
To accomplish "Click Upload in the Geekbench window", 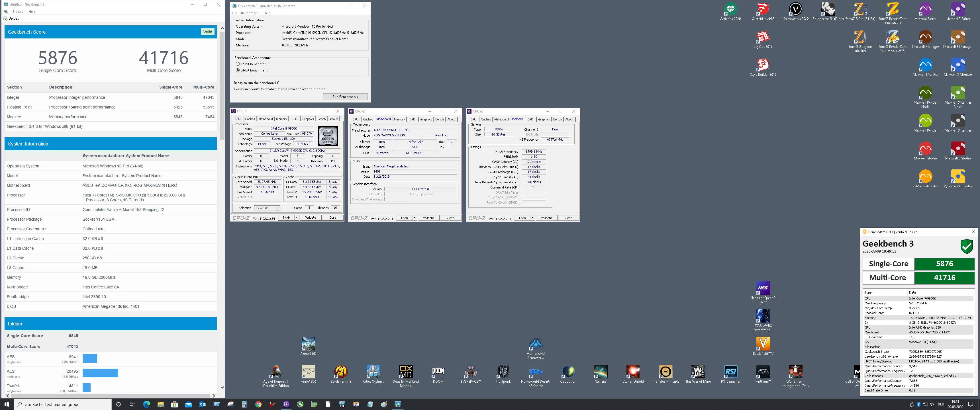I will (11, 18).
